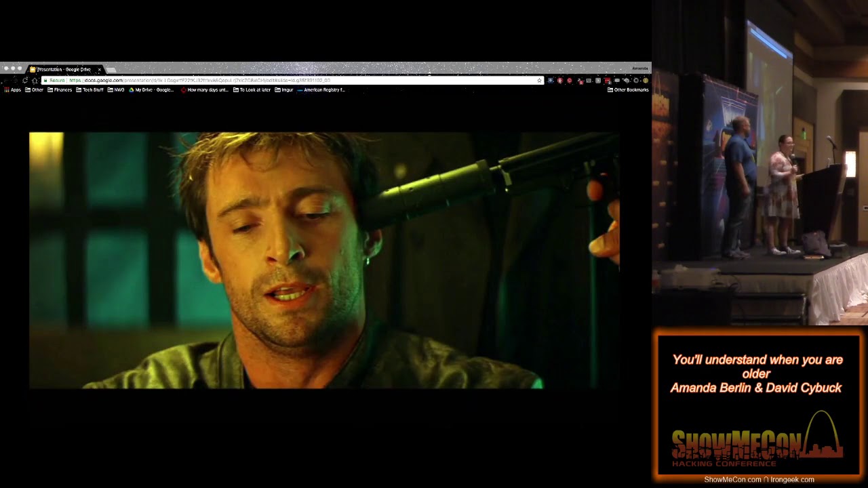Click the Amanda profile name button
The width and height of the screenshot is (868, 488).
(x=639, y=68)
